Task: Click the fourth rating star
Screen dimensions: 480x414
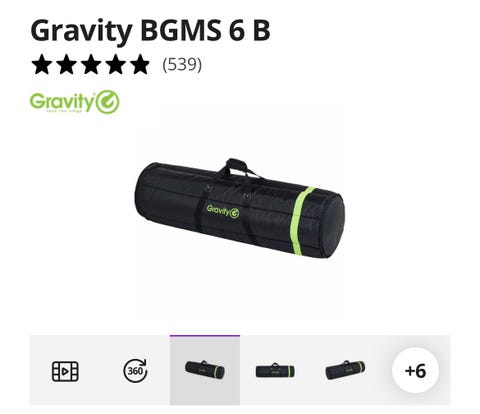Action: tap(115, 64)
